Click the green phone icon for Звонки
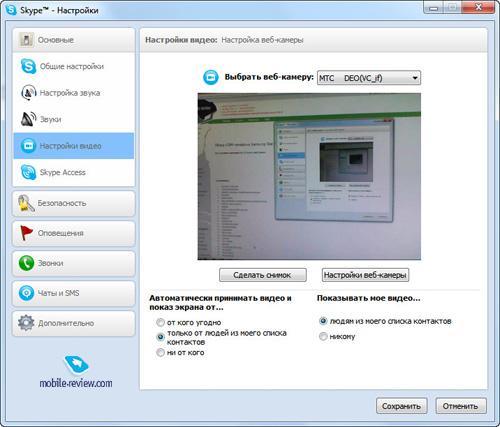 click(x=26, y=263)
